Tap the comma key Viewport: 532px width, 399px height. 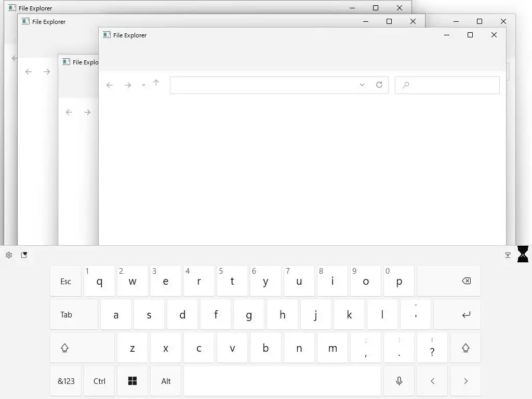(x=366, y=348)
